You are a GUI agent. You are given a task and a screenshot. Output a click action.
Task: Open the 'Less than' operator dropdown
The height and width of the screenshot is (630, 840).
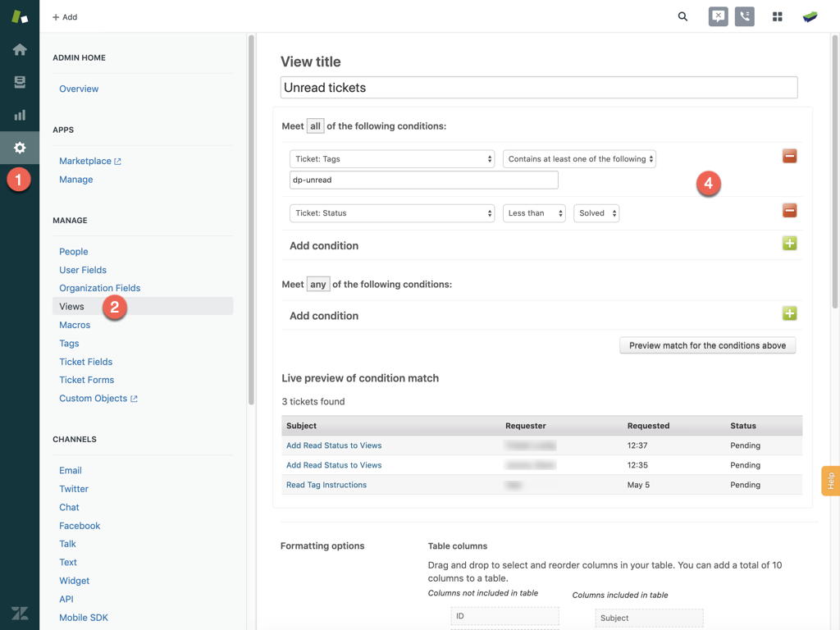click(x=534, y=213)
